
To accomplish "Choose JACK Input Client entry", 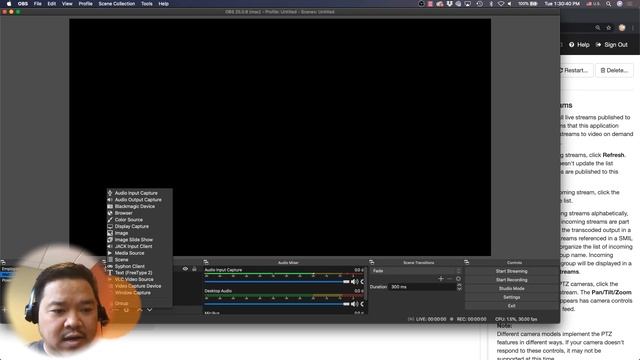I will [x=139, y=246].
